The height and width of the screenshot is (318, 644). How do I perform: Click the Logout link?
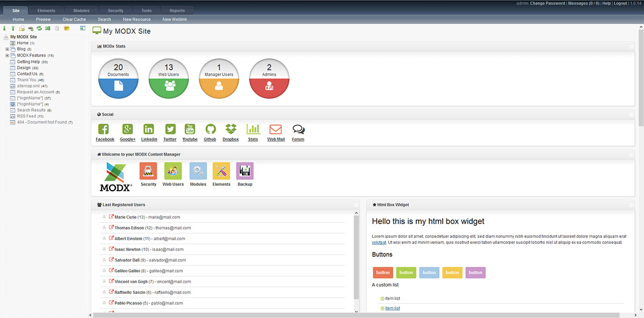click(x=620, y=3)
